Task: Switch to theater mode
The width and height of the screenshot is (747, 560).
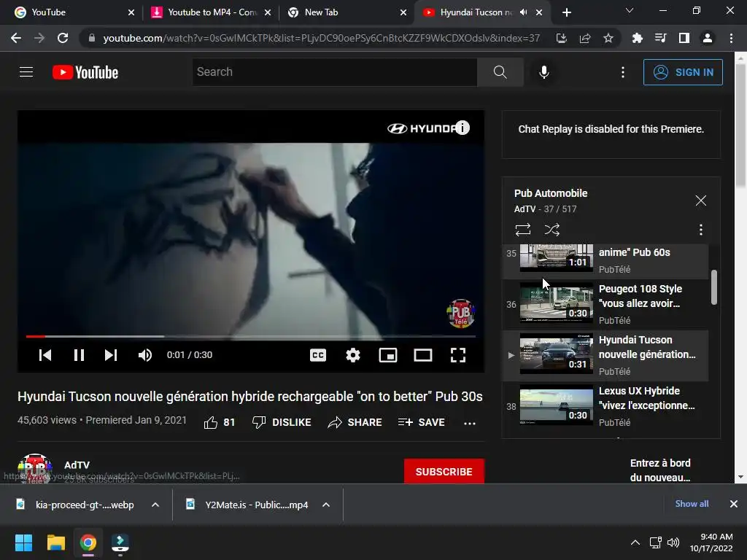Action: [423, 355]
